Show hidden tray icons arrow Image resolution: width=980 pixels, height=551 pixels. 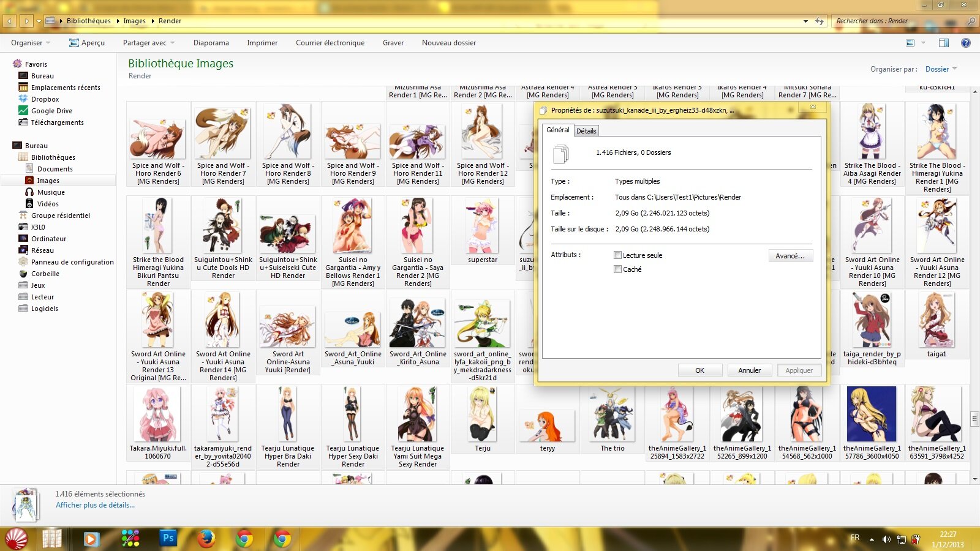point(872,539)
